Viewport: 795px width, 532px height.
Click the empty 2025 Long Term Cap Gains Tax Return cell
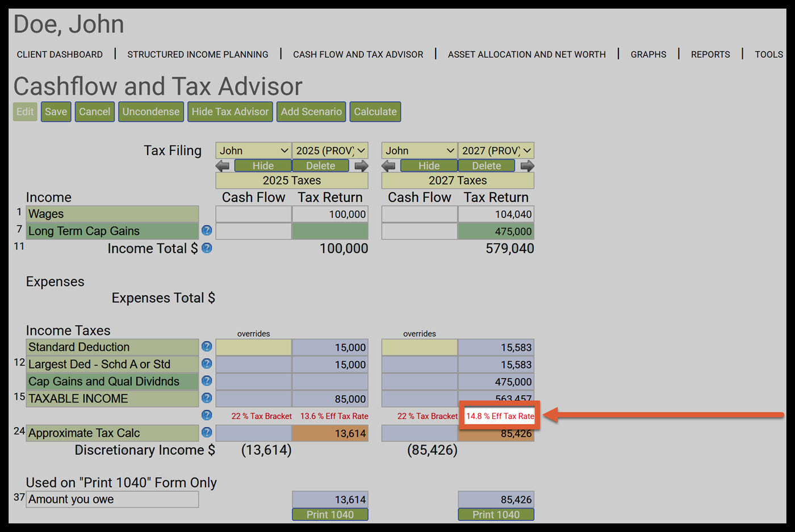click(330, 231)
